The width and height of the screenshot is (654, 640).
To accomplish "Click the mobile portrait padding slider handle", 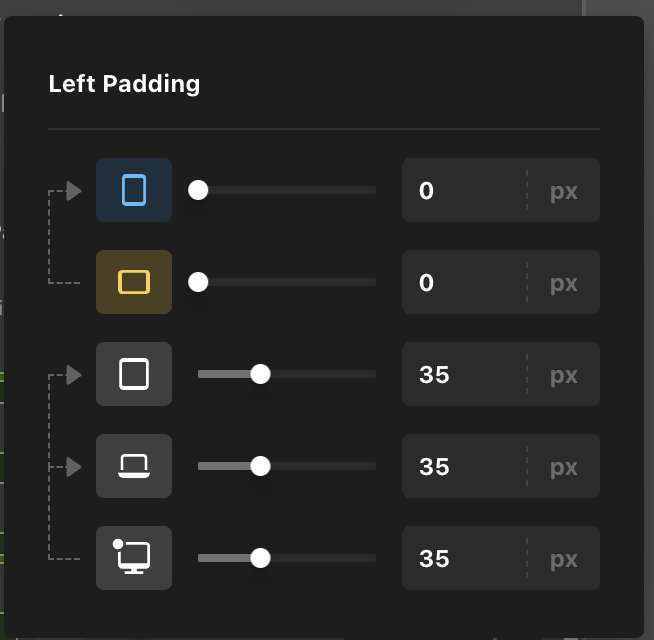I will 198,190.
